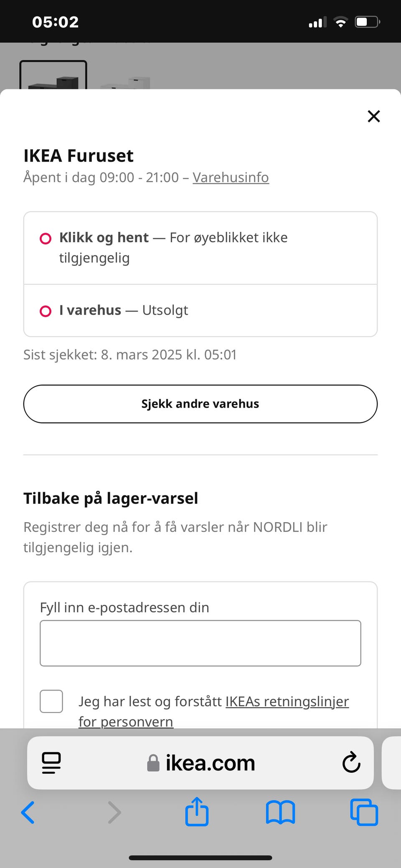Screen dimensions: 401x868
Task: Open the Safari share sheet icon
Action: 197,812
